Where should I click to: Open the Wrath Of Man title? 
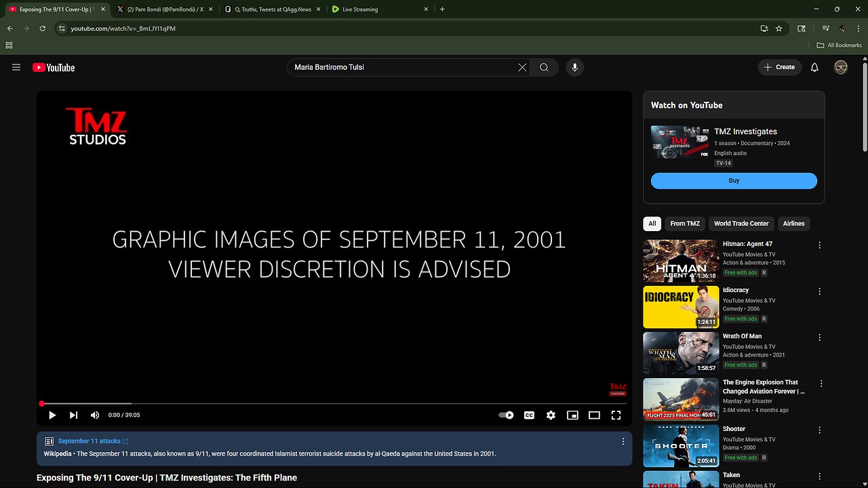[742, 336]
